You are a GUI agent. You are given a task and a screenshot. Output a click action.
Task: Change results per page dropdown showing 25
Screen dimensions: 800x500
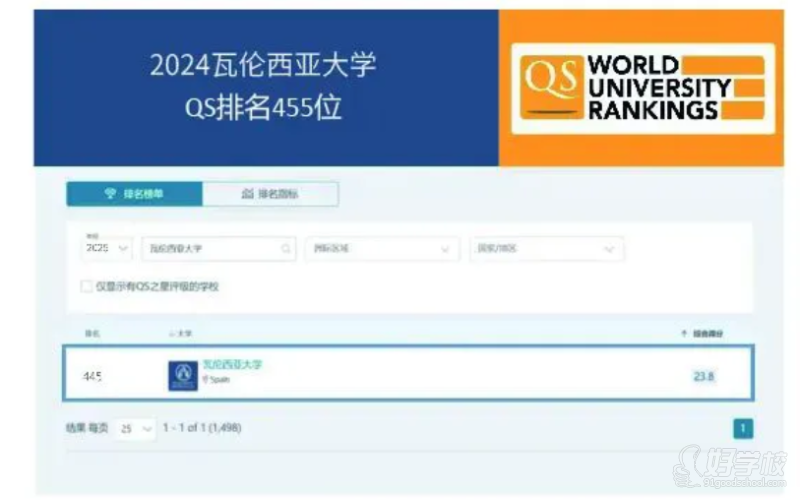[x=136, y=428]
